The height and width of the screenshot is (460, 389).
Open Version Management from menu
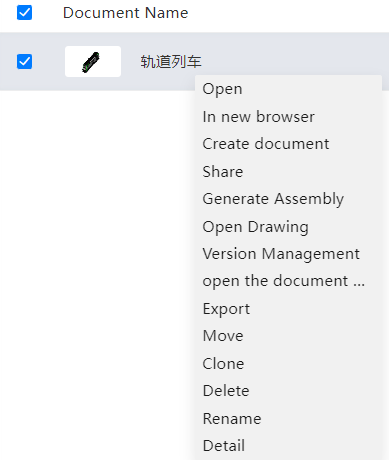click(281, 254)
